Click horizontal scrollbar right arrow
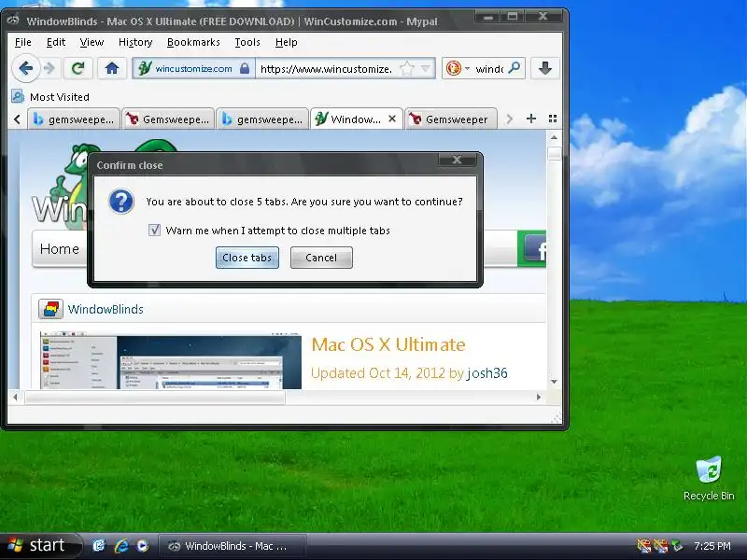The width and height of the screenshot is (747, 560). point(539,397)
